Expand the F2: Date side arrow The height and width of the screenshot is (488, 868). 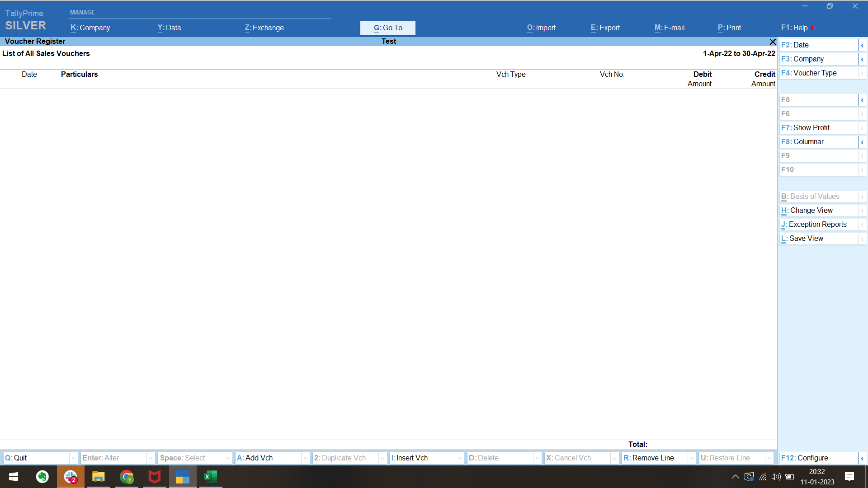coord(862,45)
